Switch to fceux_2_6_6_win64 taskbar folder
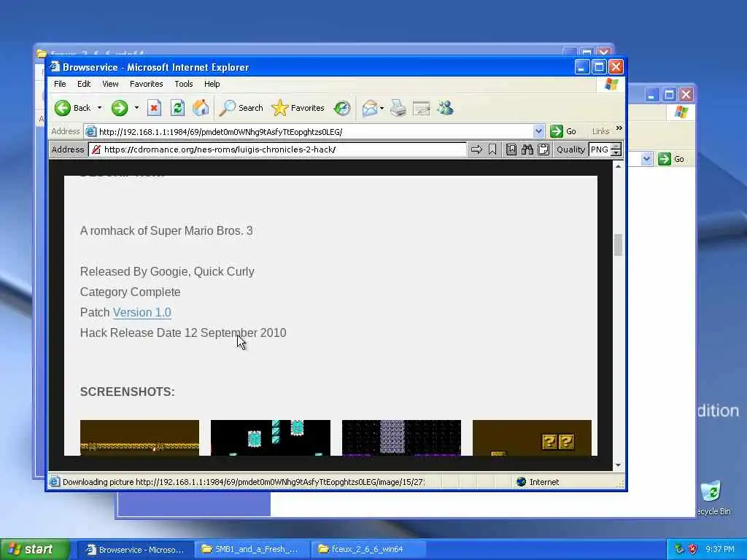Image resolution: width=747 pixels, height=560 pixels. (x=368, y=550)
